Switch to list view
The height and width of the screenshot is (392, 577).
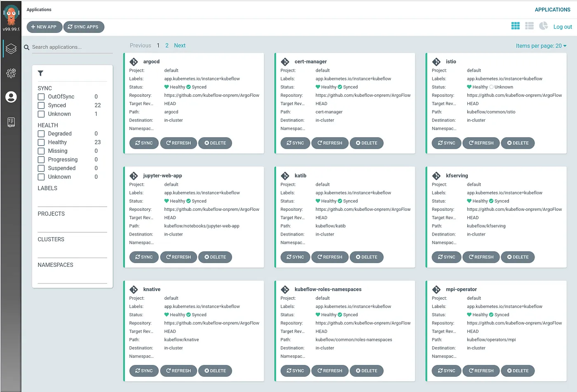[530, 26]
